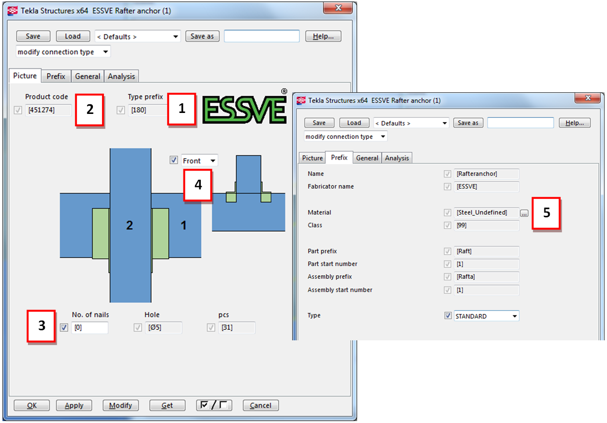Screen dimensions: 607x423
Task: Open Help in the left window
Action: pyautogui.click(x=323, y=36)
